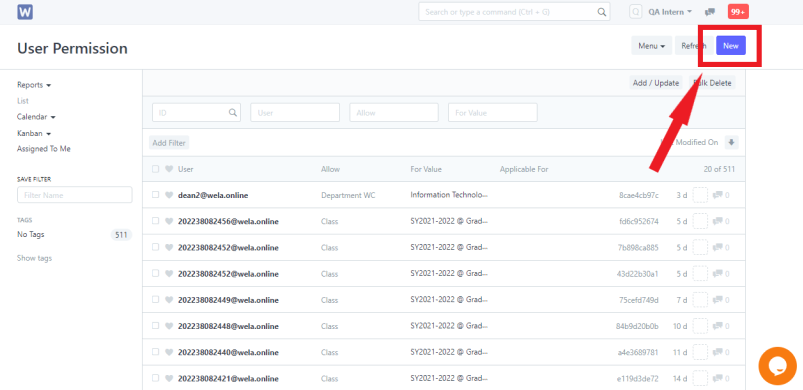Open the chat messages icon in header
The width and height of the screenshot is (803, 390).
[x=710, y=12]
